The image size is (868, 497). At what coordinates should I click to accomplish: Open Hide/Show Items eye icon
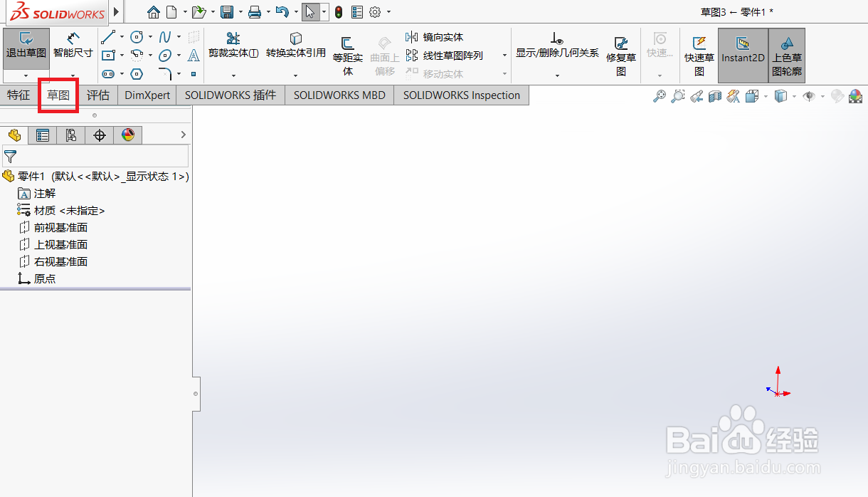(809, 96)
